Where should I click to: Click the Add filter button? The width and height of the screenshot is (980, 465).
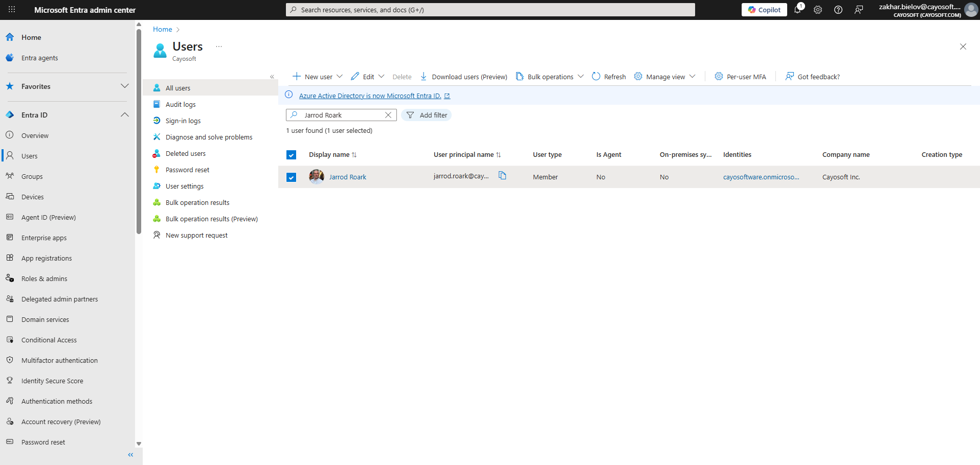[427, 115]
